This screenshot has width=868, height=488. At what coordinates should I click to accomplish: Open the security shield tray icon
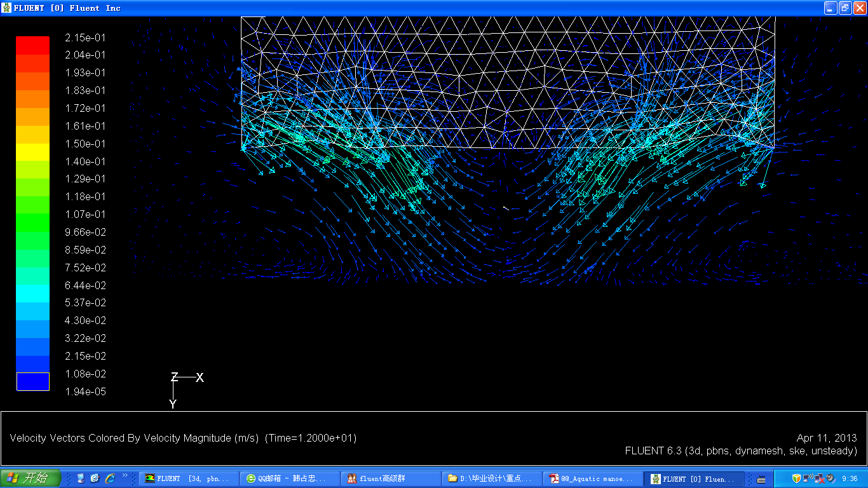[x=796, y=478]
